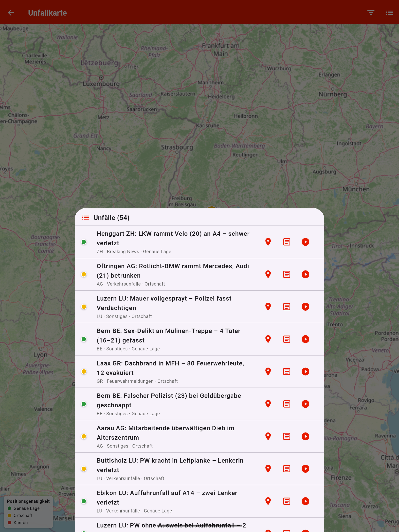The height and width of the screenshot is (532, 399).
Task: Open article for Luzern Mauer vollgesprayt
Action: tap(287, 307)
